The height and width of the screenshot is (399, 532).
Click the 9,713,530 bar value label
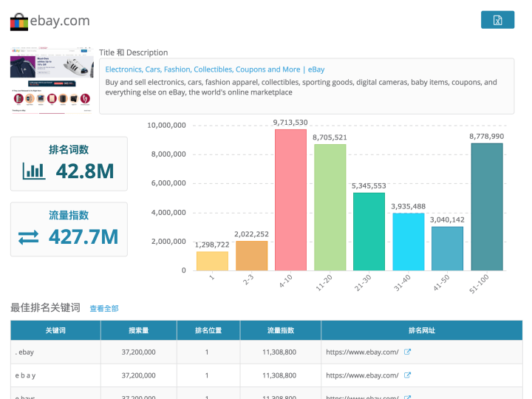coord(290,123)
